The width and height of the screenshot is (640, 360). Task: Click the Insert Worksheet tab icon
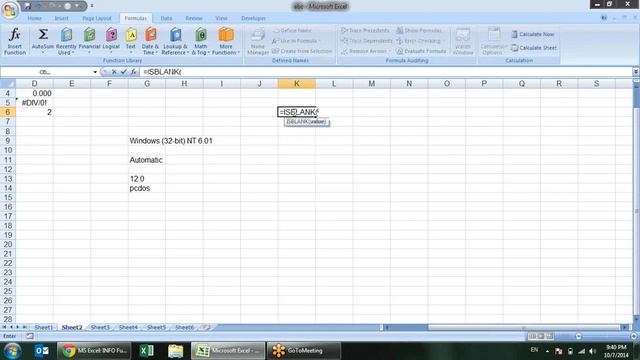click(x=207, y=327)
